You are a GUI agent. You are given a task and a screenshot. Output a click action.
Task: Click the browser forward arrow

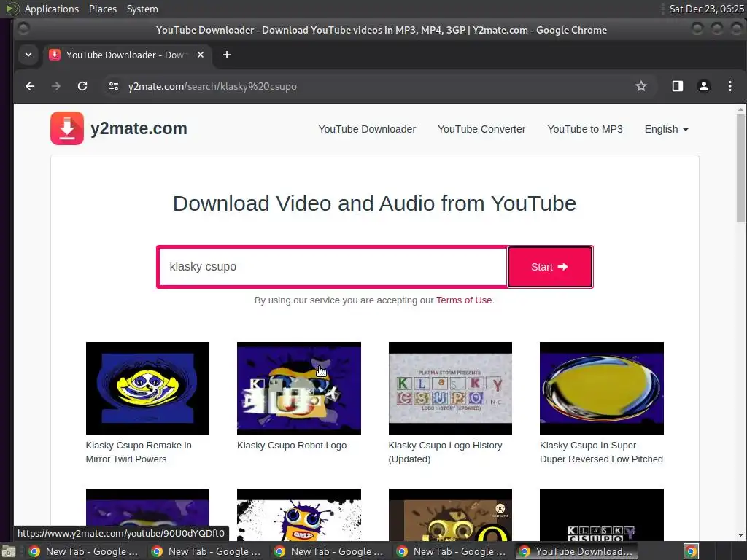pos(56,86)
